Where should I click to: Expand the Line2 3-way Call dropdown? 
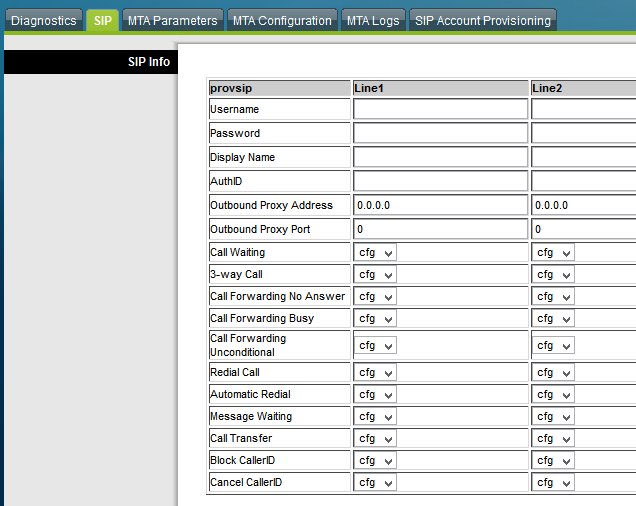(554, 275)
